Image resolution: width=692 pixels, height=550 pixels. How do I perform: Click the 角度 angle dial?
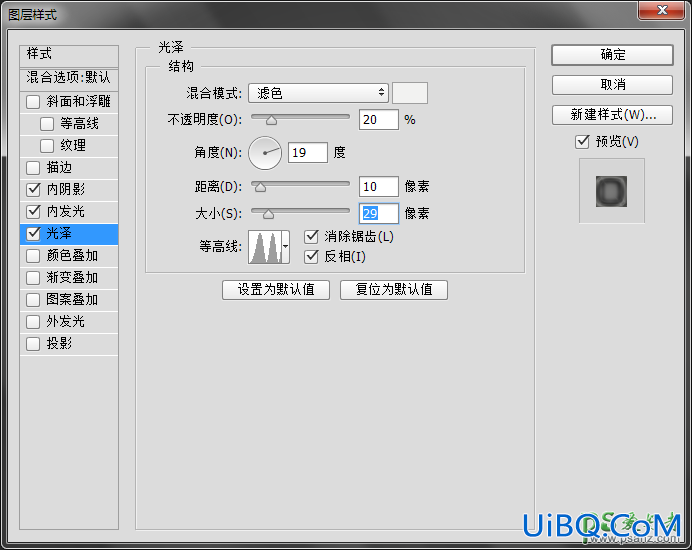tap(265, 153)
